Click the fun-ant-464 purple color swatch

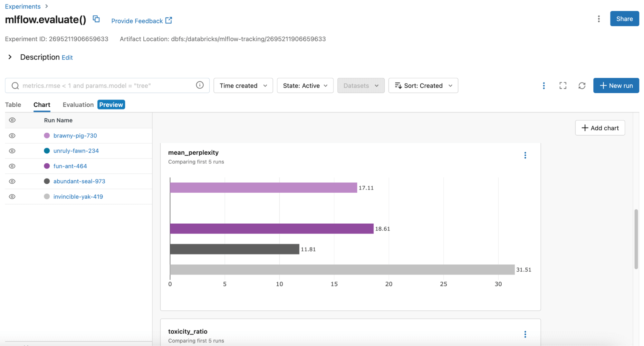(47, 166)
